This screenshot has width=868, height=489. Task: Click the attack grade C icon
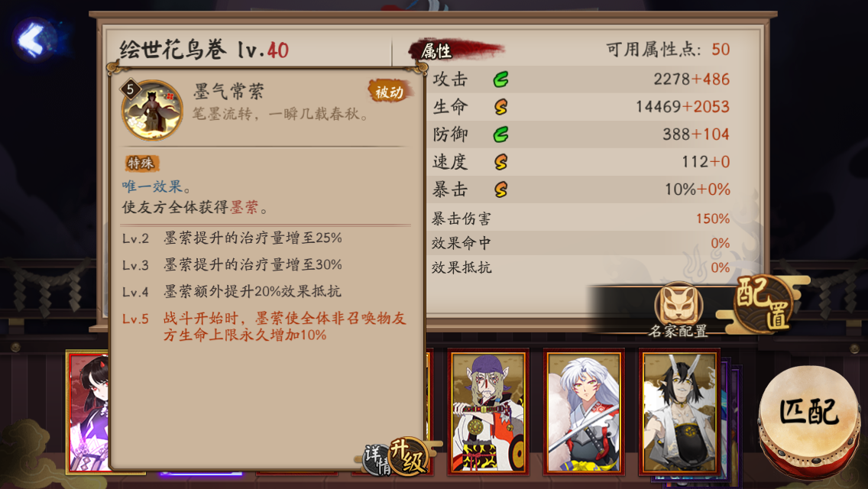coord(500,79)
